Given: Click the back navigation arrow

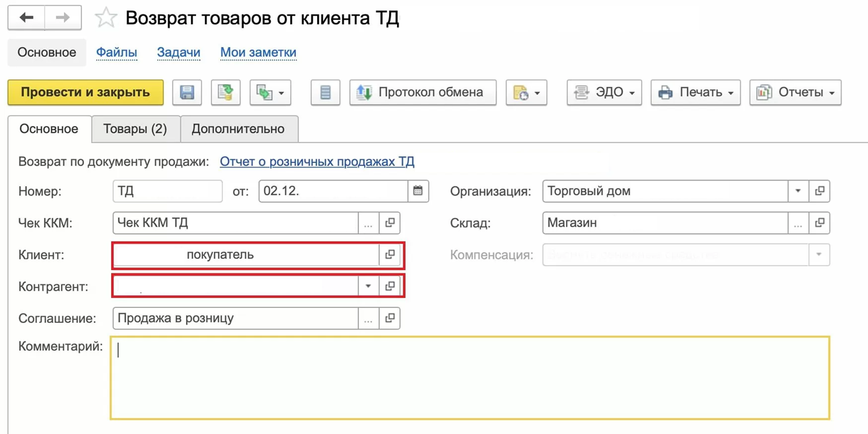Looking at the screenshot, I should [x=26, y=18].
